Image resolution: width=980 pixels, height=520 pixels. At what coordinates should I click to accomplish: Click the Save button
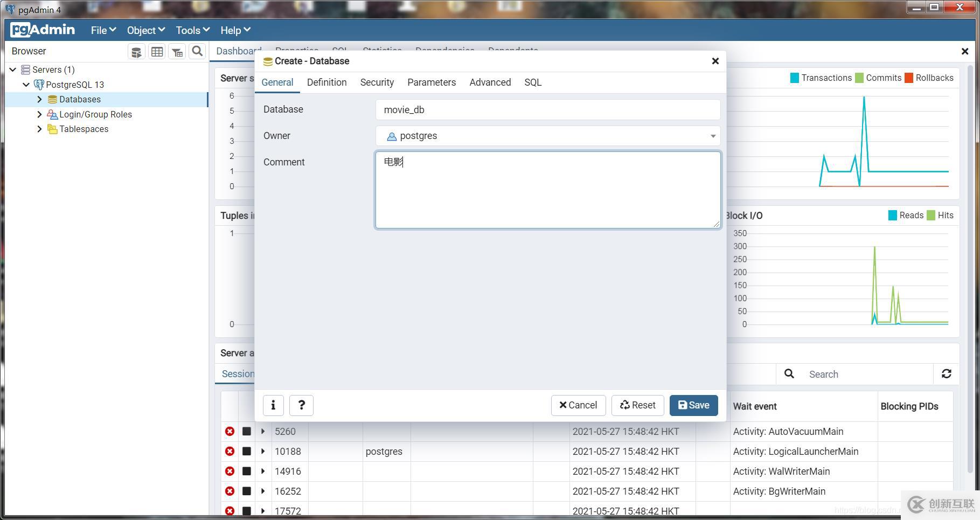[693, 405]
